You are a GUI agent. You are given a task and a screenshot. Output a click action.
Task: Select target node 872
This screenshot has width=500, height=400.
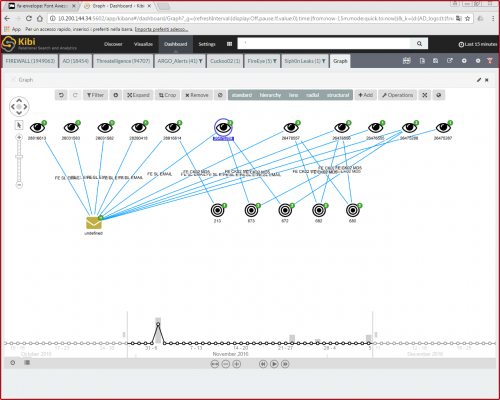pos(285,210)
